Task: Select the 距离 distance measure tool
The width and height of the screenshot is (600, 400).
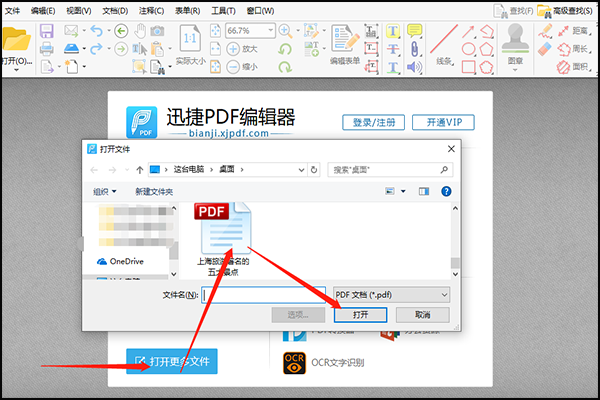Action: (574, 31)
